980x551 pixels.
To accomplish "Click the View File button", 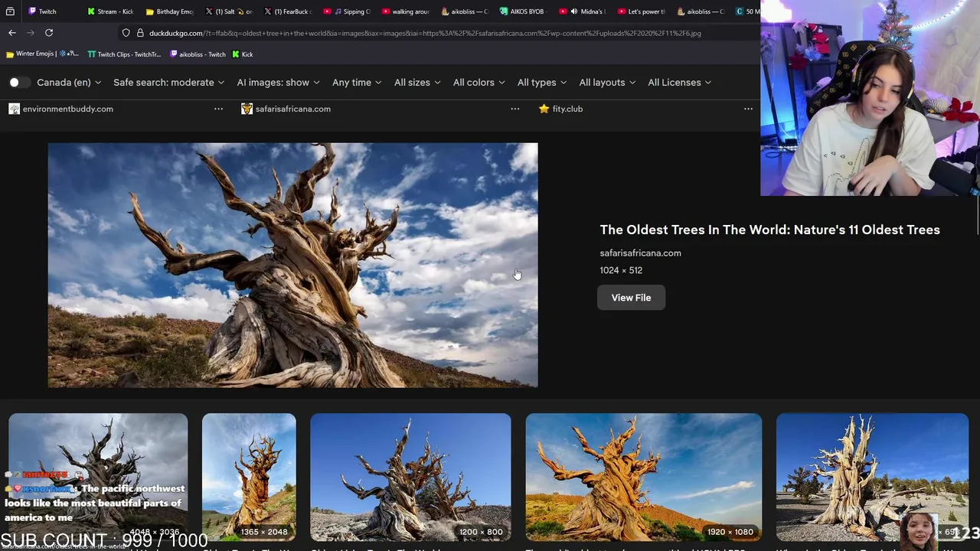I will tap(631, 298).
